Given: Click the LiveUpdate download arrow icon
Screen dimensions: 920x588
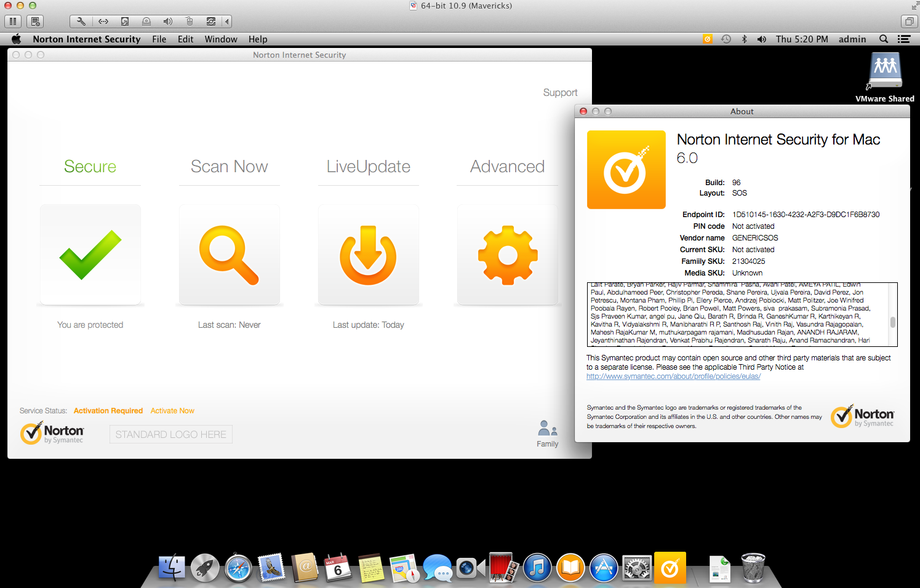Looking at the screenshot, I should click(368, 255).
